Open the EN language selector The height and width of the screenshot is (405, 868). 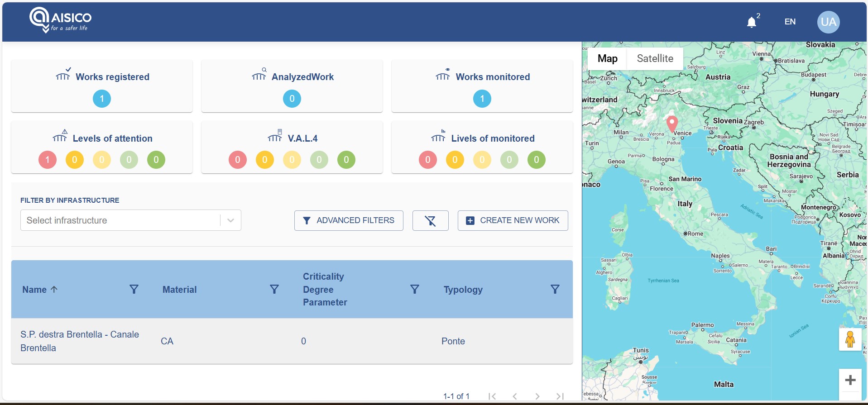(x=790, y=22)
